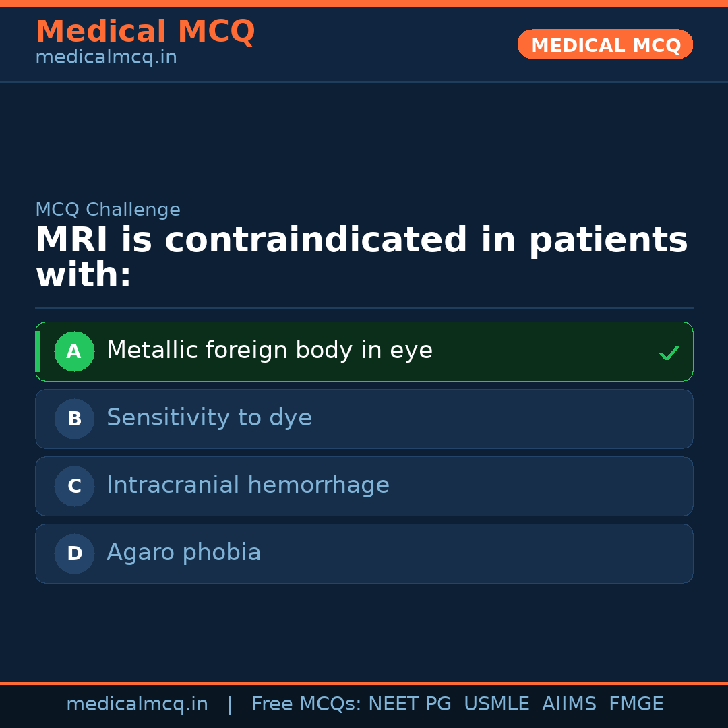
Task: Select answer 'Metallic foreign body in eye'
Action: click(270, 351)
